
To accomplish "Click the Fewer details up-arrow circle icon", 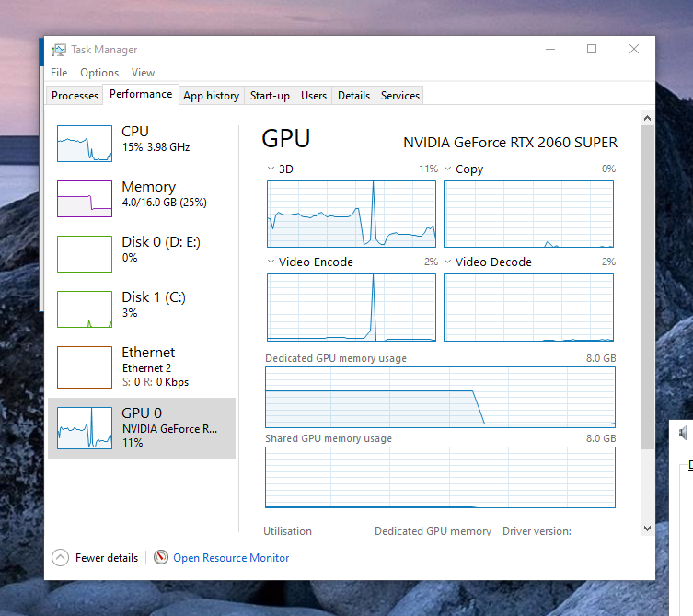I will pyautogui.click(x=60, y=558).
